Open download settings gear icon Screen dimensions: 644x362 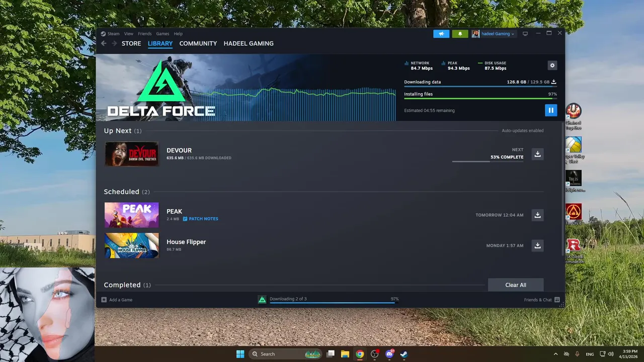point(552,65)
